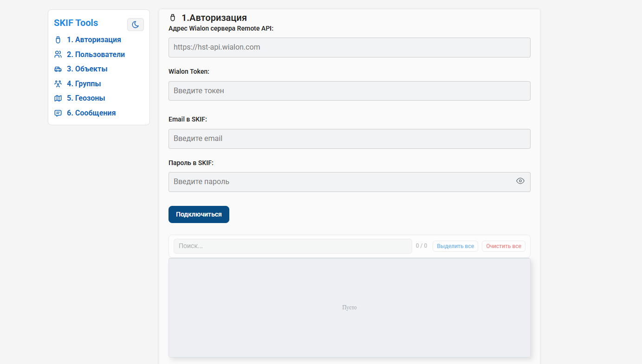This screenshot has height=364, width=642.
Task: Click the Пусто placeholder text
Action: (x=350, y=307)
